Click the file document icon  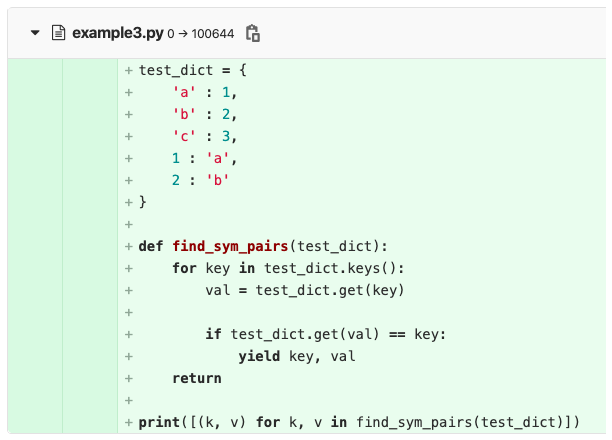(x=58, y=33)
